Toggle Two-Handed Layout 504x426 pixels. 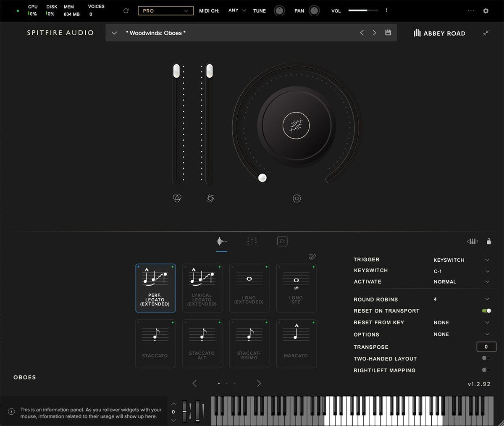486,359
